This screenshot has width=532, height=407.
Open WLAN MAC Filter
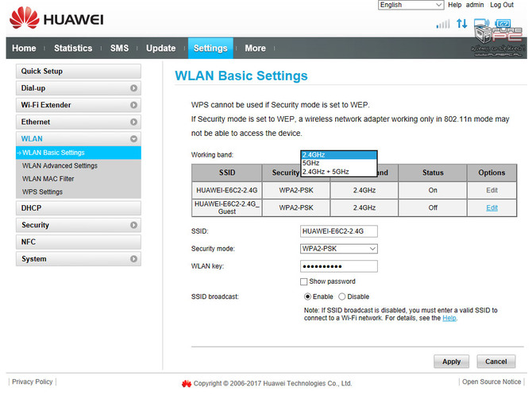point(48,179)
